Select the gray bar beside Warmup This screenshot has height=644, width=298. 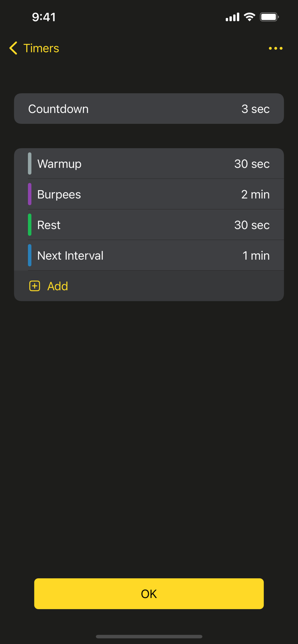pos(29,164)
